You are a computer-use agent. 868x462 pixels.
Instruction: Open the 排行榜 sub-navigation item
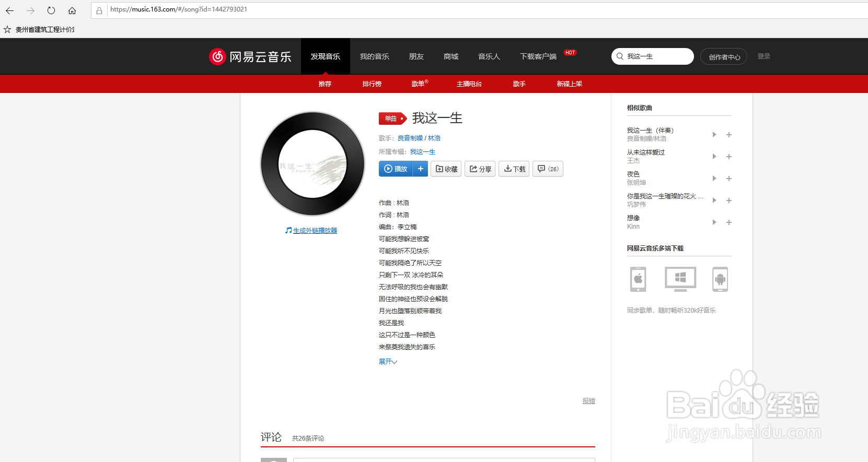(372, 84)
